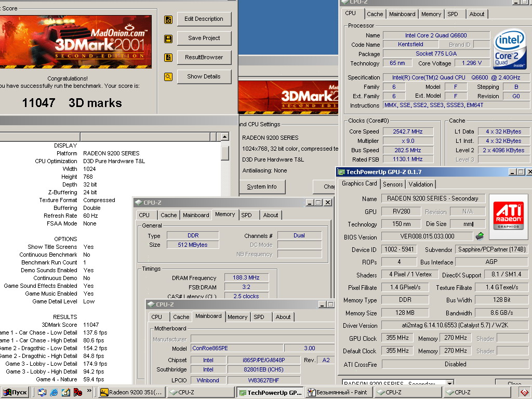The width and height of the screenshot is (532, 399).
Task: Open Show Desktop from quick launch
Action: tap(42, 392)
